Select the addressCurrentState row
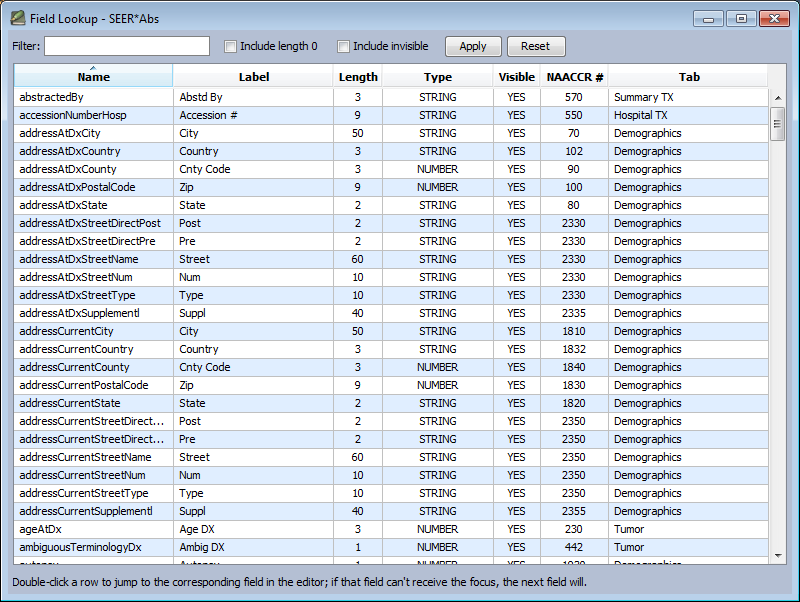 tap(391, 403)
